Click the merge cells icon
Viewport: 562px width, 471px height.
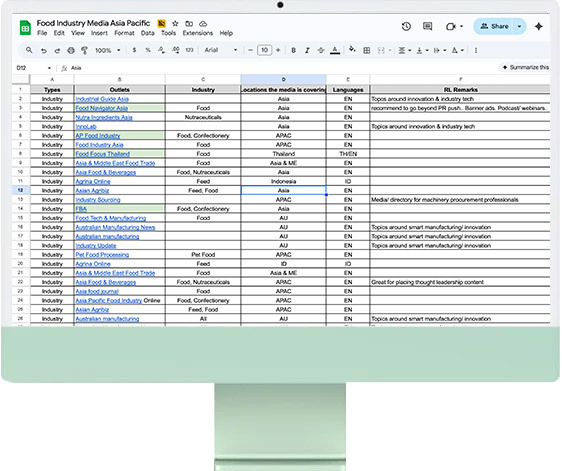pos(381,51)
